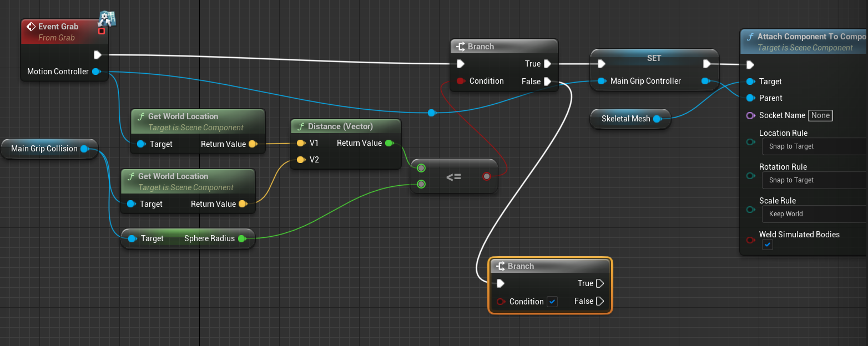The image size is (868, 346).
Task: Click top input pin of <= node
Action: click(421, 167)
